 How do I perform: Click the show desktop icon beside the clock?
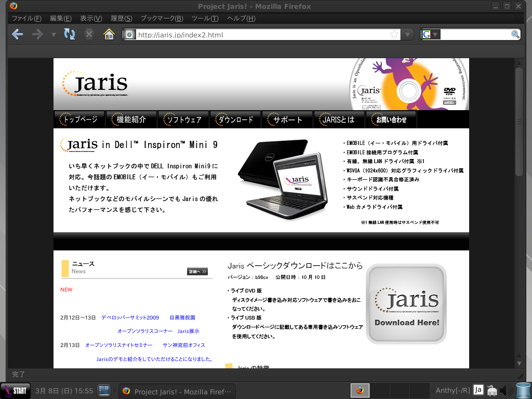tap(103, 390)
